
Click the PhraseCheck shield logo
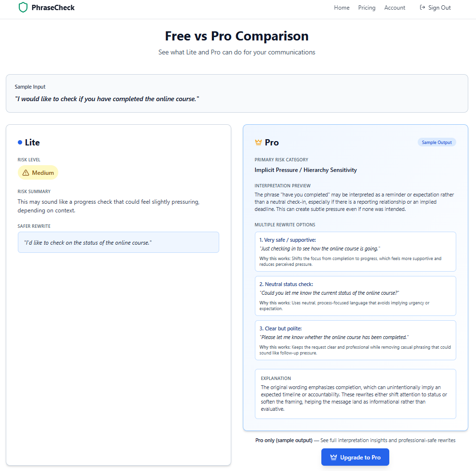pos(23,7)
